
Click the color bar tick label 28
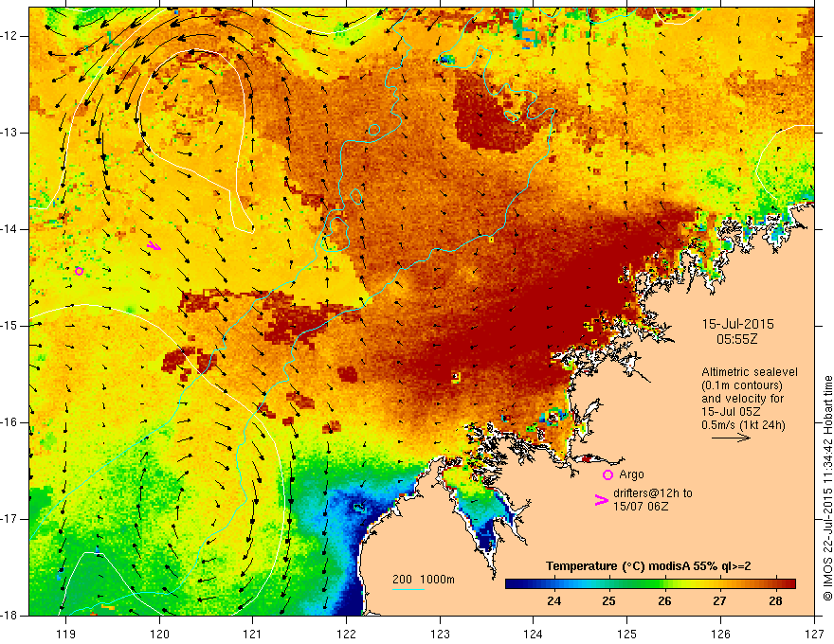tap(775, 601)
